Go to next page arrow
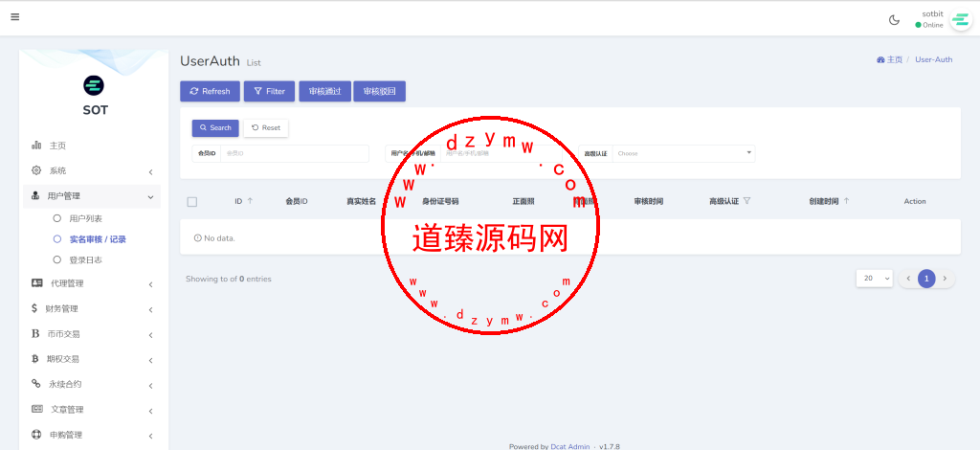 point(945,278)
